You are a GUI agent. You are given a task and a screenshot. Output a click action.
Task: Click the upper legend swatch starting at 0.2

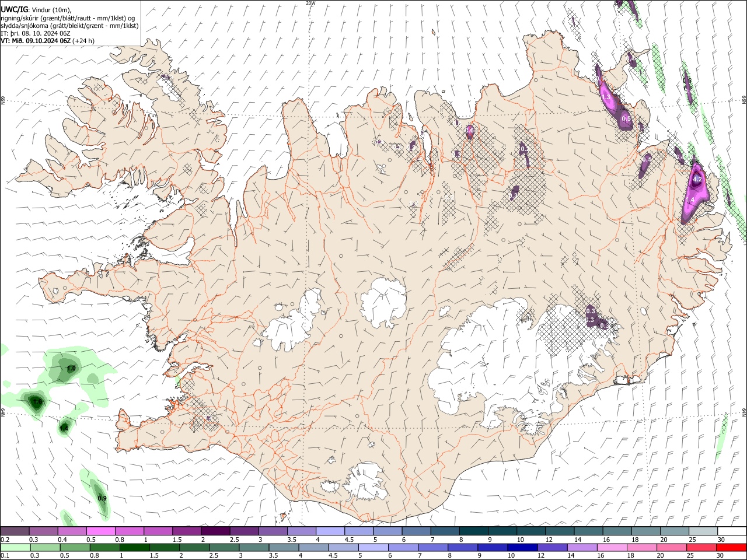point(15,531)
